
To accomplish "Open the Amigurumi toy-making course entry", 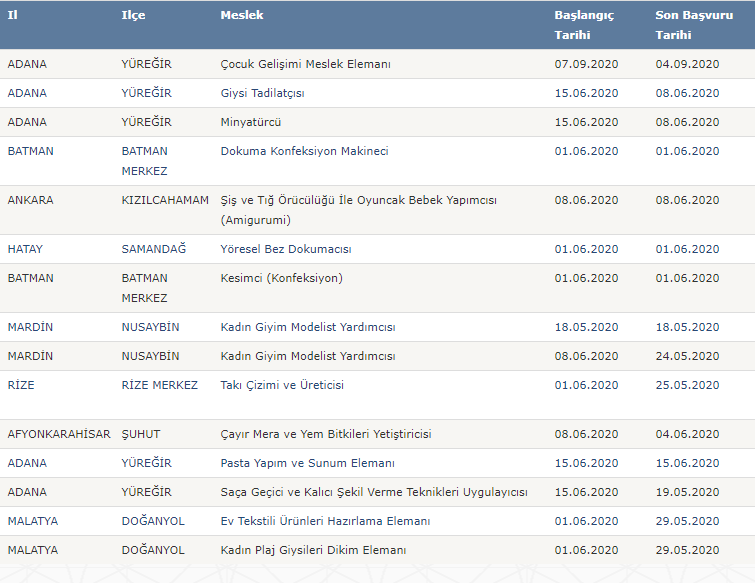I will pos(358,210).
